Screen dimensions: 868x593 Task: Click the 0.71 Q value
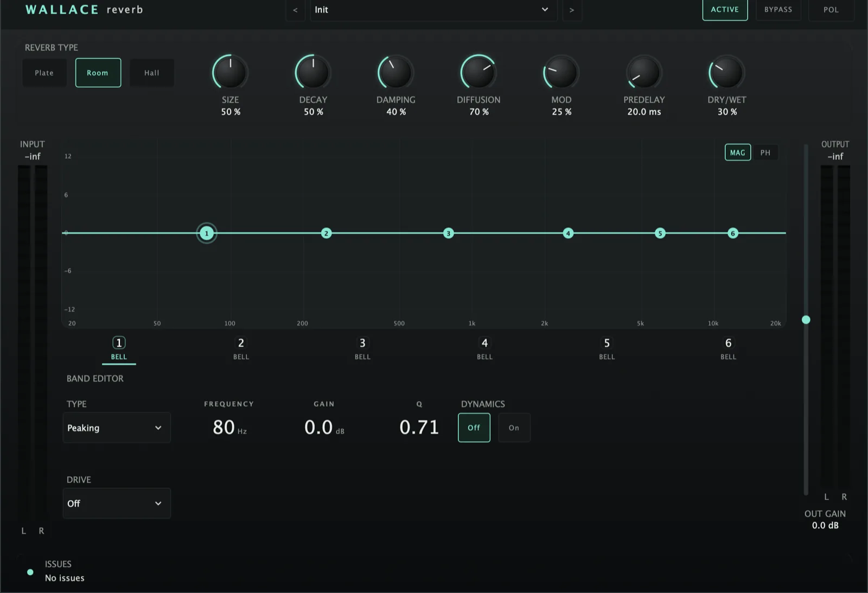[x=419, y=428]
